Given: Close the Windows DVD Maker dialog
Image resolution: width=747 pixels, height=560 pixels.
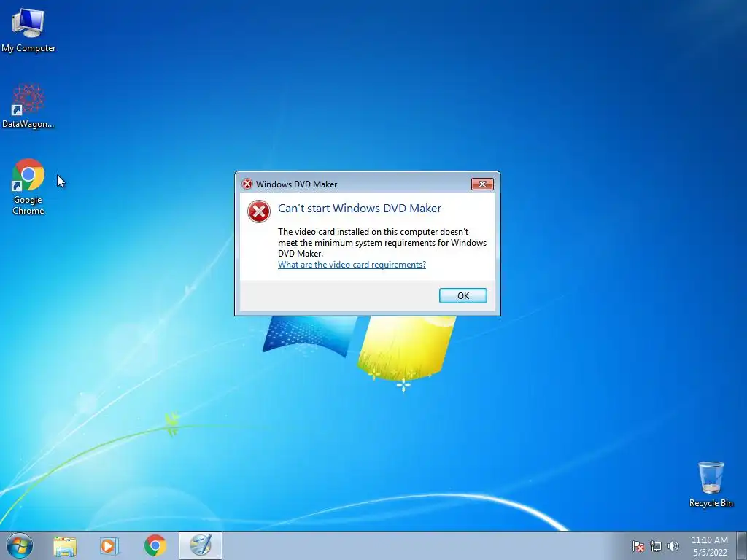Looking at the screenshot, I should click(x=482, y=184).
